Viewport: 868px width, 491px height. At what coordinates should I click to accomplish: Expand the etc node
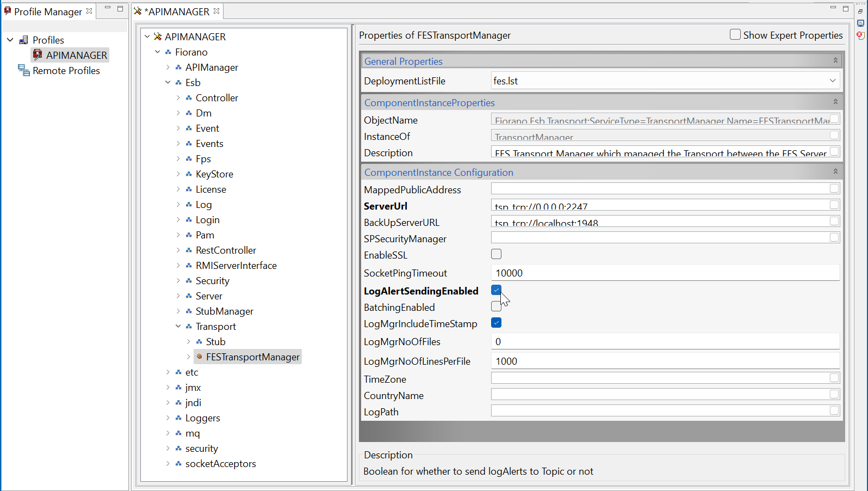click(168, 372)
